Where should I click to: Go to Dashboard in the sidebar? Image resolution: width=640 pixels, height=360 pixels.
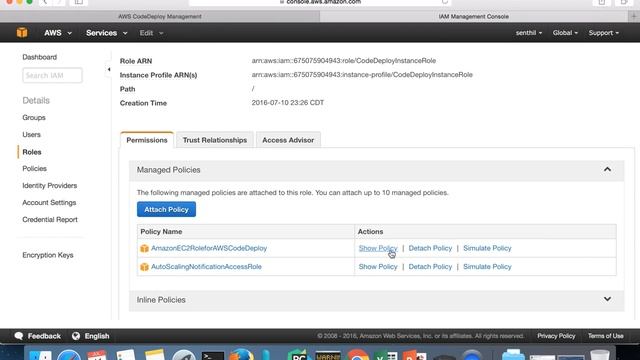coord(40,57)
